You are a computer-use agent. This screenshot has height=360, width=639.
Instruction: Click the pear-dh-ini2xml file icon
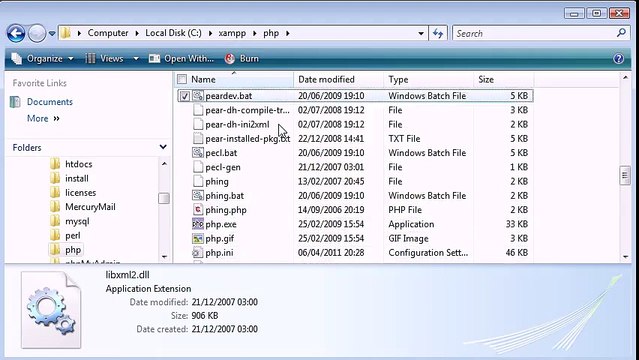click(198, 124)
